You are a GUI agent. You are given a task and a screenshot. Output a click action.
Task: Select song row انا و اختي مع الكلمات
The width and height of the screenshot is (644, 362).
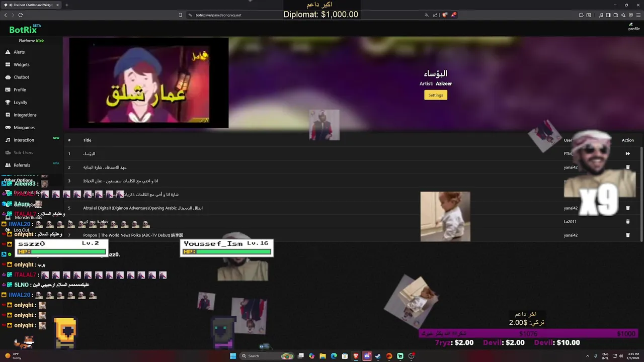click(352, 181)
